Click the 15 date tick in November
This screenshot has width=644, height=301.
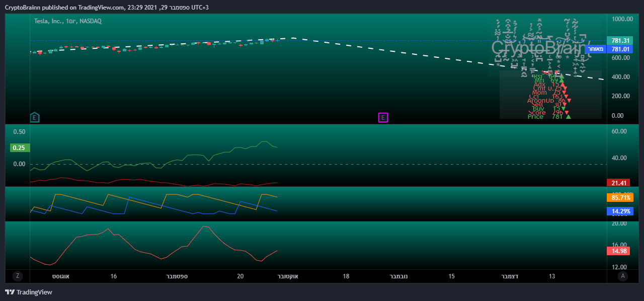[451, 276]
